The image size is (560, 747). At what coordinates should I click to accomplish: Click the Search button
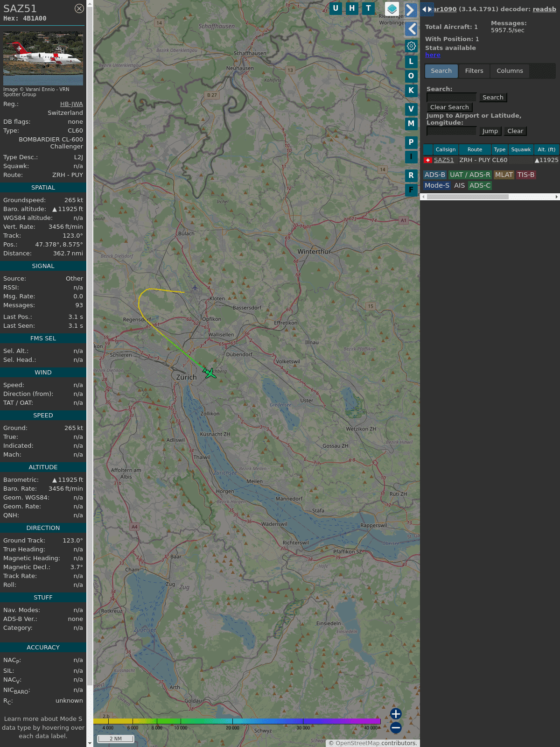pos(493,98)
